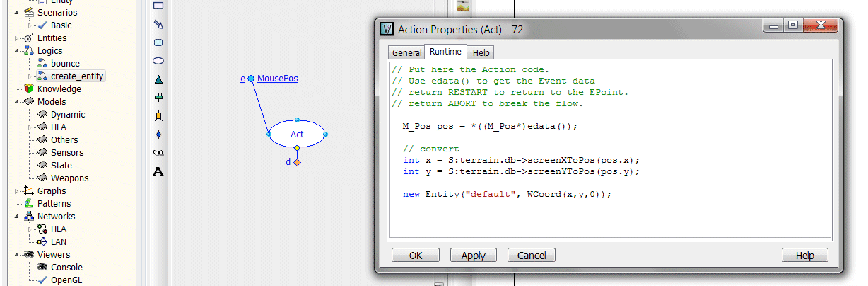
Task: Select the green triangle tool
Action: (x=158, y=79)
